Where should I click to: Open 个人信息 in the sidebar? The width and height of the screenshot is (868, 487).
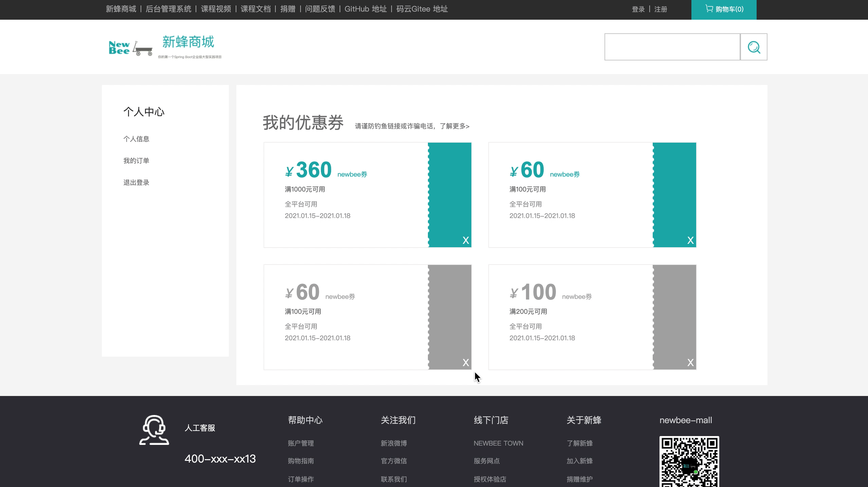click(x=136, y=139)
